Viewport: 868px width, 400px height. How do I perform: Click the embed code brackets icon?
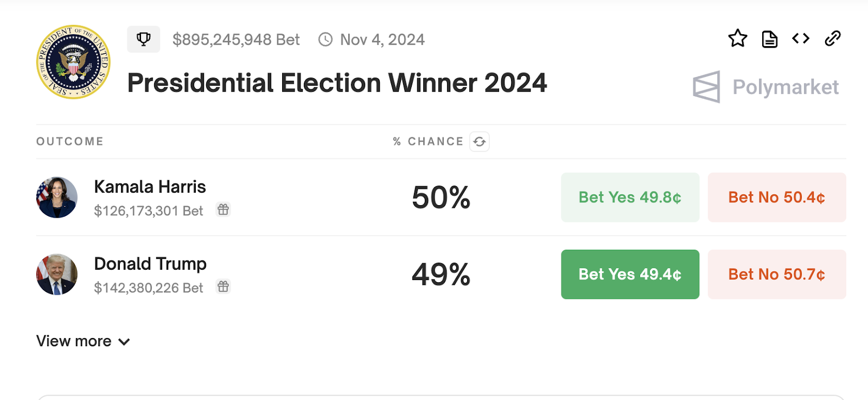801,39
